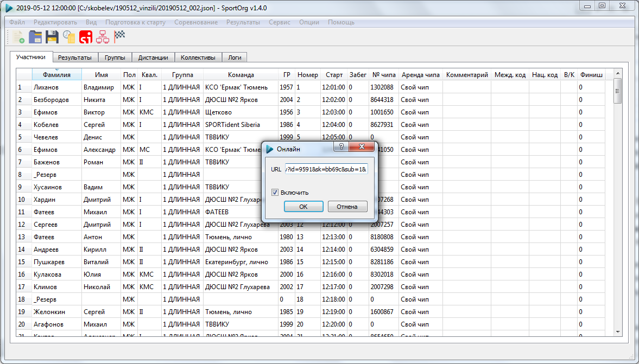Open the Вид menu
Image resolution: width=639 pixels, height=364 pixels.
[x=91, y=22]
